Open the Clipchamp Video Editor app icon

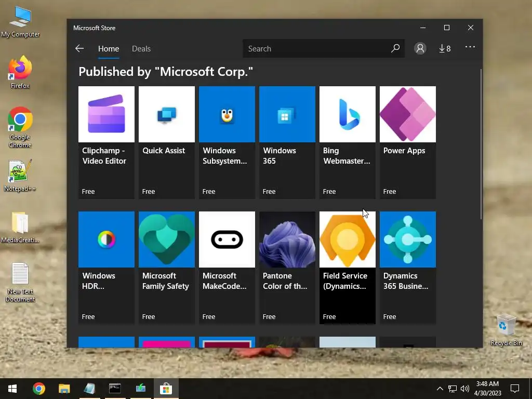tap(106, 114)
